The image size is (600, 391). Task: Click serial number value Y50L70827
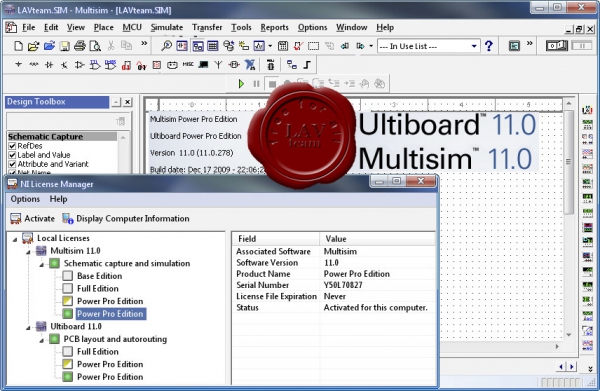pos(343,285)
